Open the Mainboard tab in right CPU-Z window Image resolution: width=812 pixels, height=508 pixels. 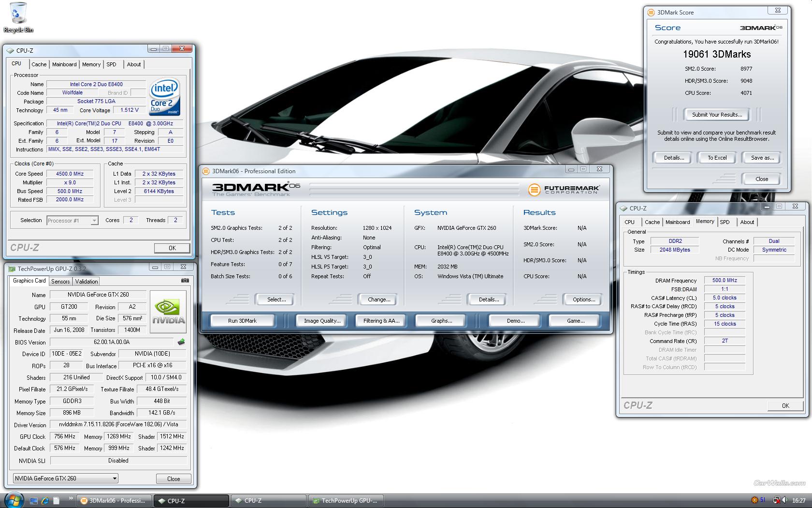pyautogui.click(x=678, y=222)
